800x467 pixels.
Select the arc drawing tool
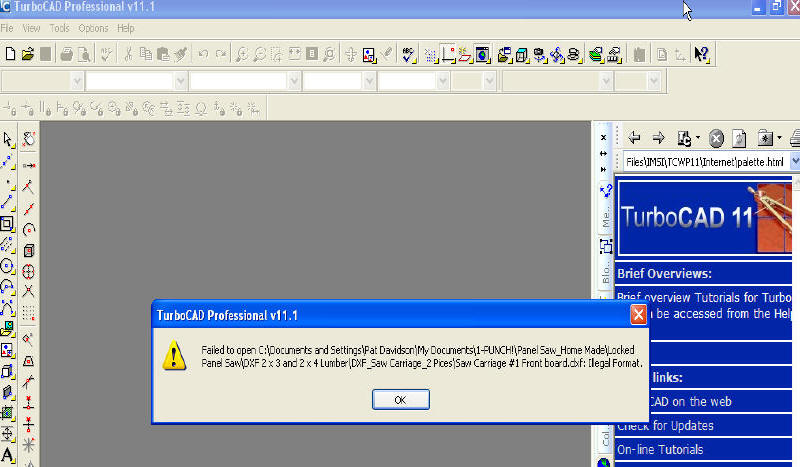(7, 287)
